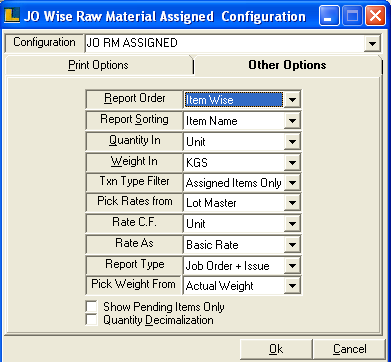
Task: Open the Rate As dropdown arrow
Action: coord(292,245)
